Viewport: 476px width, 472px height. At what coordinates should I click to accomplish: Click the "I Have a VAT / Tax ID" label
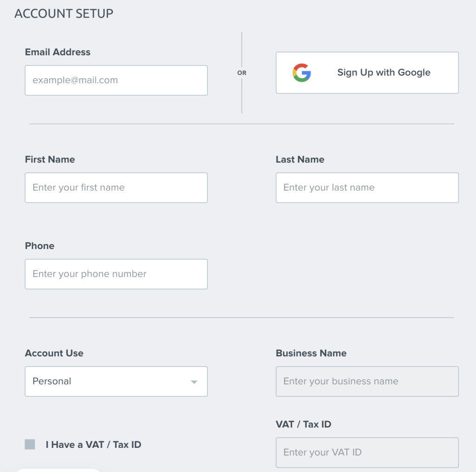(x=93, y=444)
